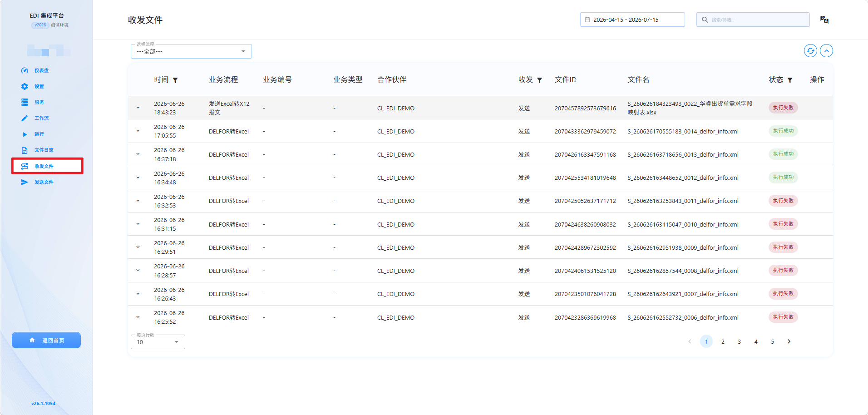Click file ID 2070457892573679616
This screenshot has width=868, height=415.
click(585, 108)
